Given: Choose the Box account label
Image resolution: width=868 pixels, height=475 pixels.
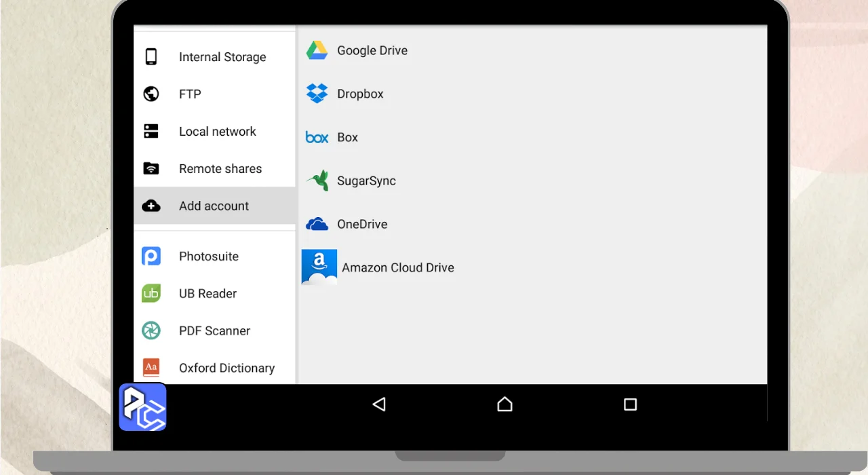Looking at the screenshot, I should pyautogui.click(x=347, y=137).
